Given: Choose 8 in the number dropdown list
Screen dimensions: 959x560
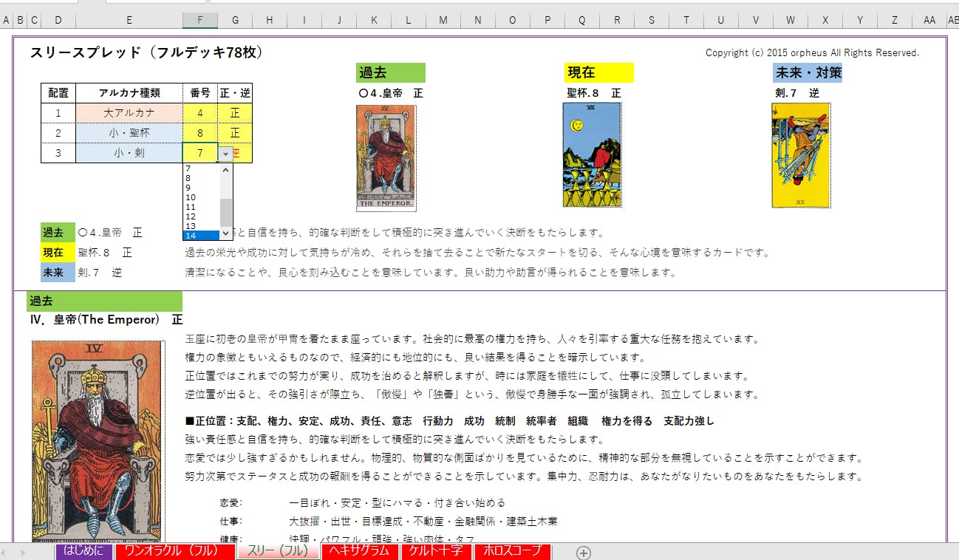Looking at the screenshot, I should tap(201, 178).
